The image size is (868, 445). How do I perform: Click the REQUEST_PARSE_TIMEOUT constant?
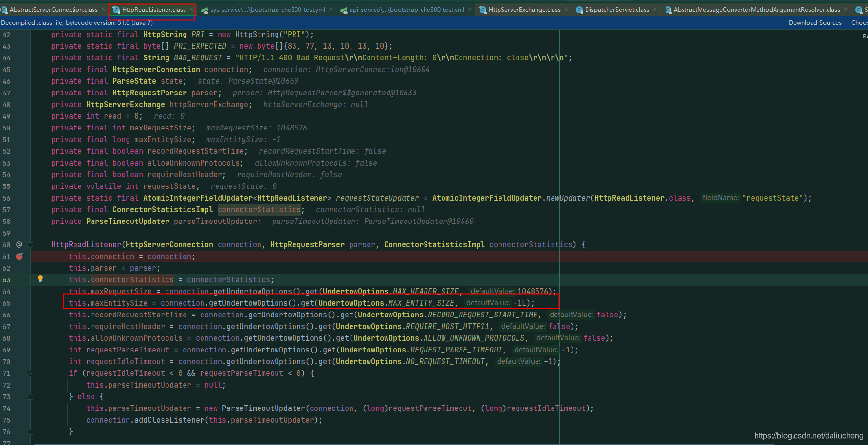coord(456,350)
